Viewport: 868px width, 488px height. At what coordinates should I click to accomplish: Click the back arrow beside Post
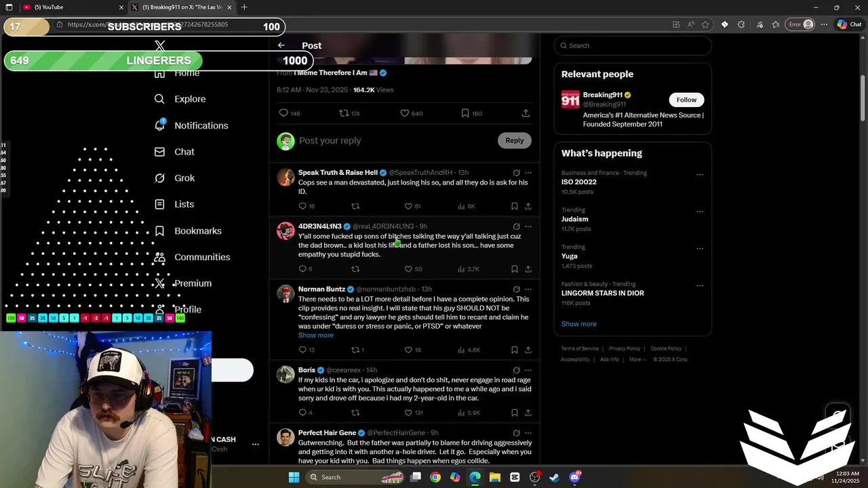[281, 45]
